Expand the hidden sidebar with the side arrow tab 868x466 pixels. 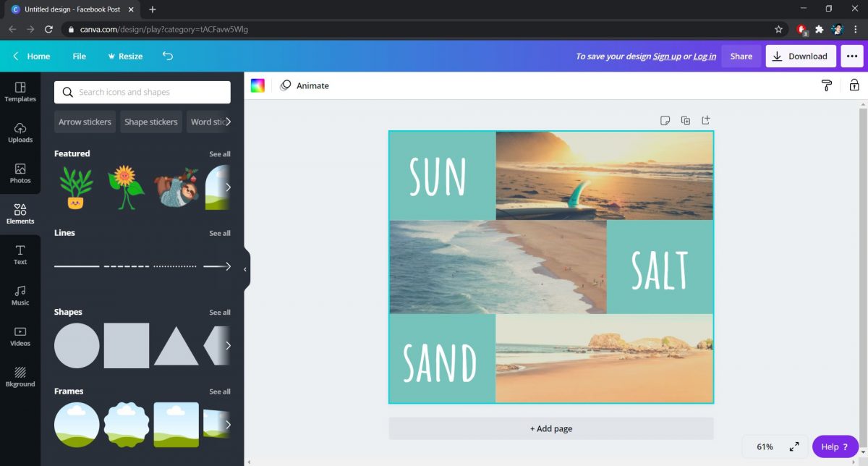[245, 268]
